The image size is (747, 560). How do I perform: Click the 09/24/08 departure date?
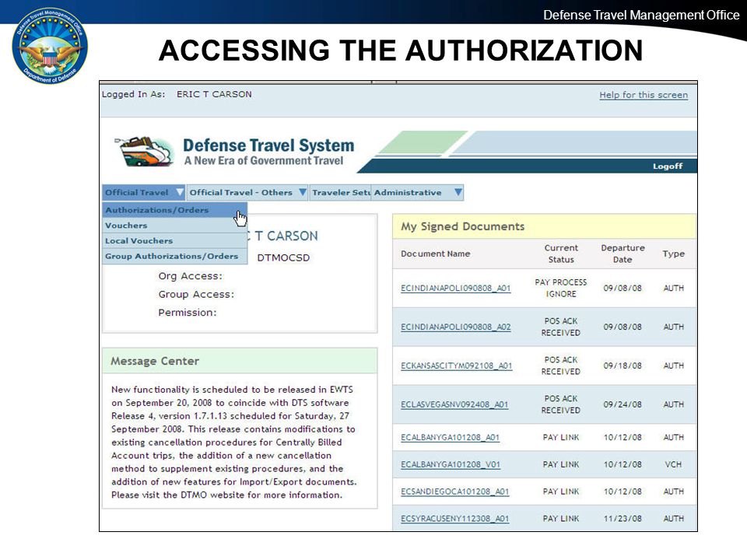(622, 404)
